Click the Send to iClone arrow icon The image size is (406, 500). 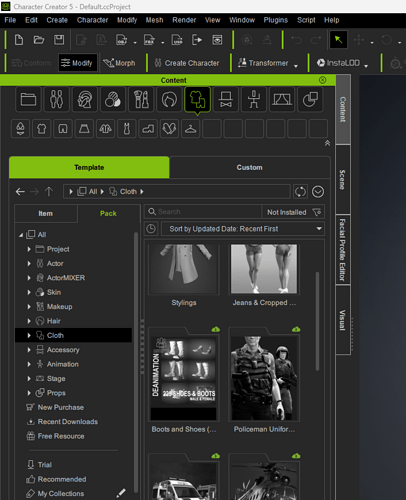197,40
